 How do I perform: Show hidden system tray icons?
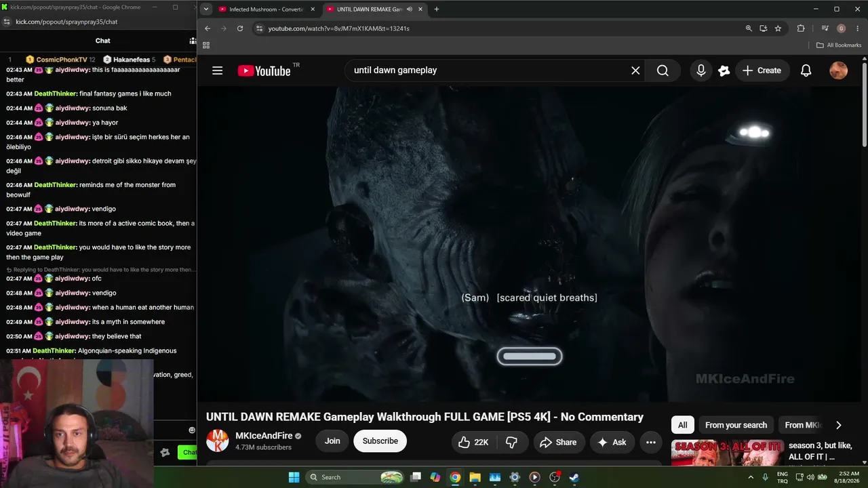(x=751, y=477)
